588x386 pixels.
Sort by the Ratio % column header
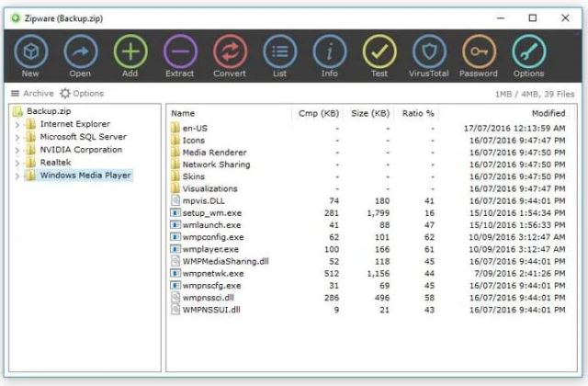click(x=417, y=113)
